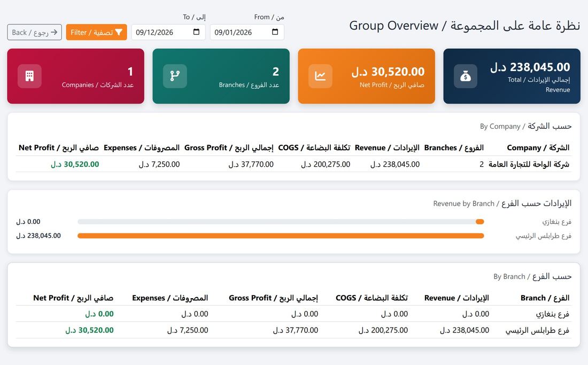
Task: Click فرع طرابلس الرئيسي label in revenue chart
Action: pyautogui.click(x=544, y=236)
